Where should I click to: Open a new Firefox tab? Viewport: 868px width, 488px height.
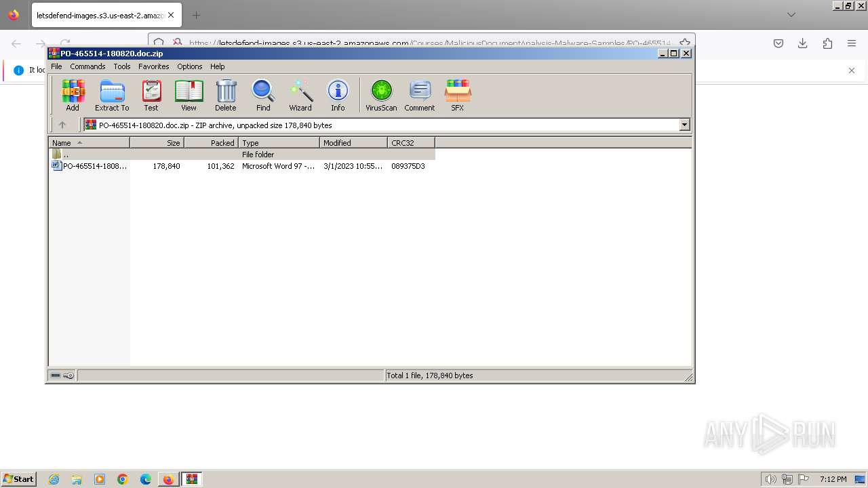click(196, 15)
